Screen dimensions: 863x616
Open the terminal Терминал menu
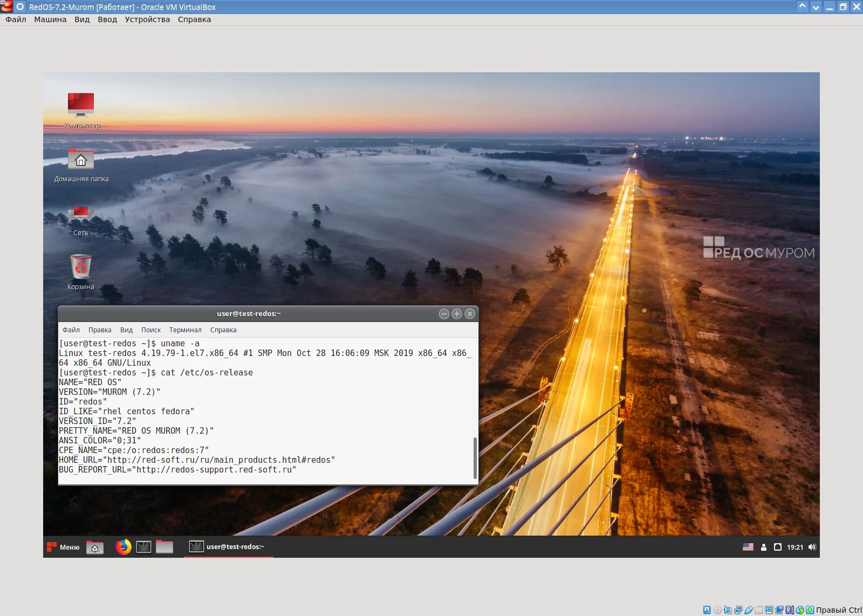(x=186, y=330)
